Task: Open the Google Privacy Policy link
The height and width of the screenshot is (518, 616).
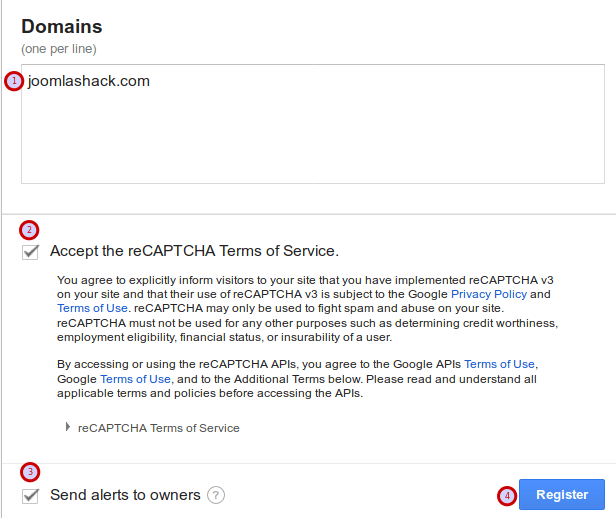Action: pos(489,294)
